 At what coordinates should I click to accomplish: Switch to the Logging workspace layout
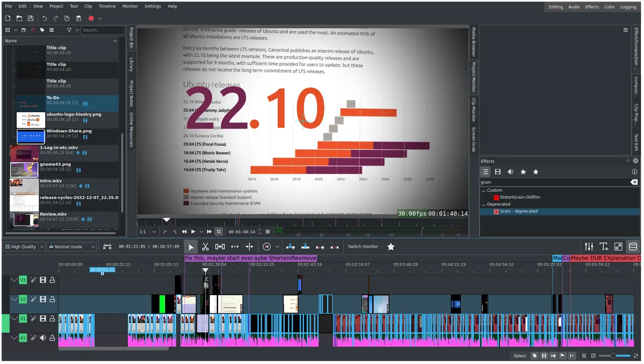[628, 7]
